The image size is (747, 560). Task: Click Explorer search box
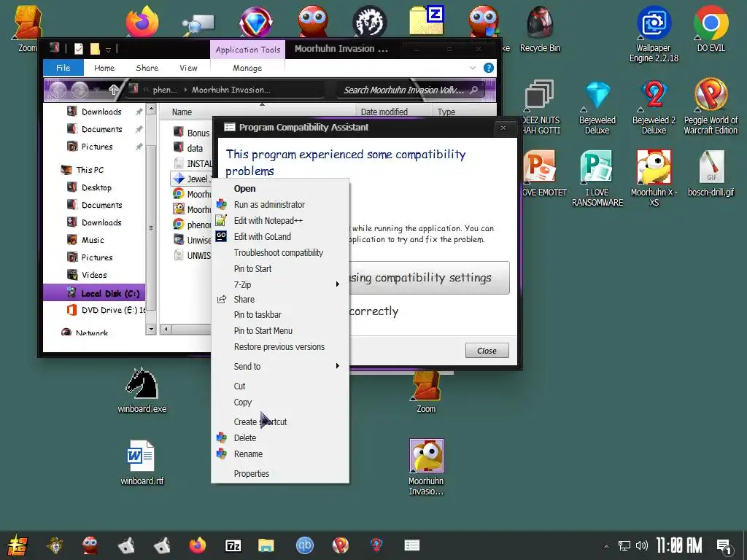410,90
